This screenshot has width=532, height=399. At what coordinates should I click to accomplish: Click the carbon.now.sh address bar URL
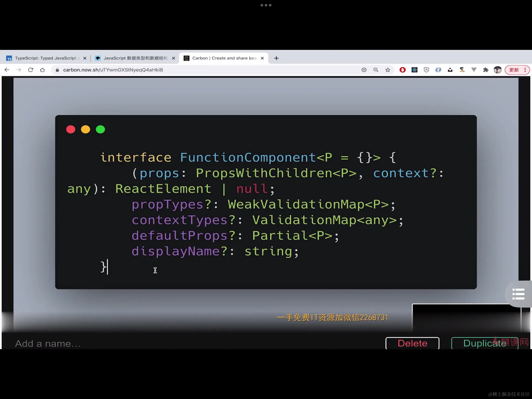[113, 70]
